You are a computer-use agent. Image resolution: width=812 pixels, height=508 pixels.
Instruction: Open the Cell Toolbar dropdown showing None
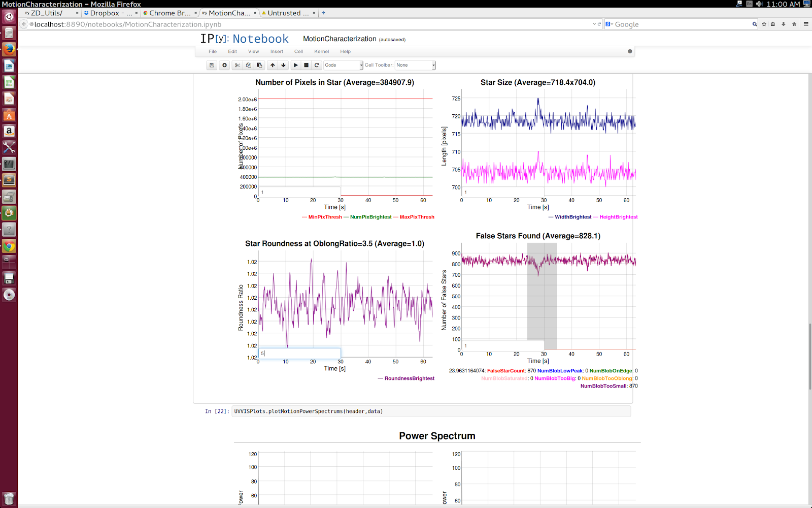415,65
